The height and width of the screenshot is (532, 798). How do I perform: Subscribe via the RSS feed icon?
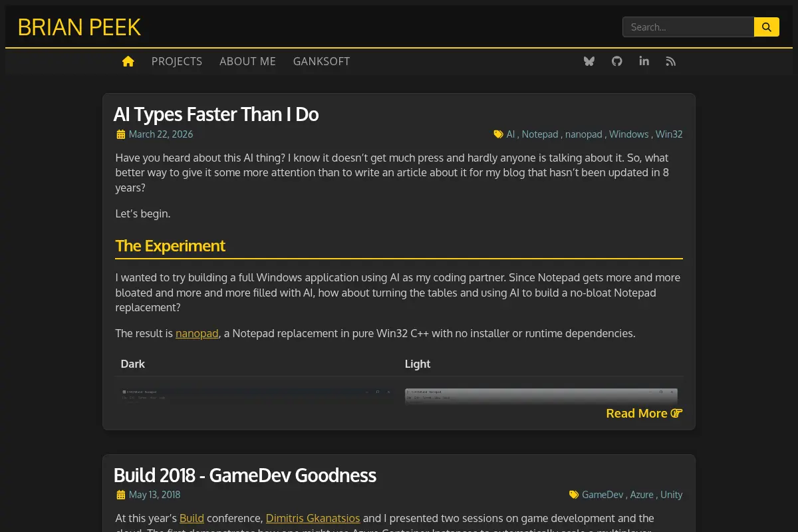(x=671, y=61)
